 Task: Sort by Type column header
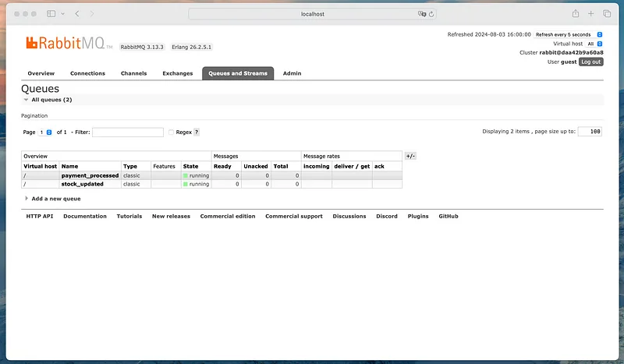[x=130, y=166]
